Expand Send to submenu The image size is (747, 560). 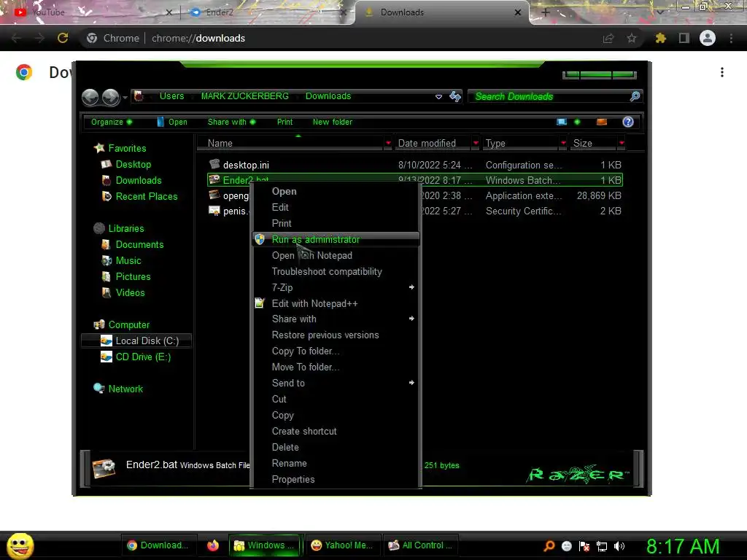pos(336,383)
